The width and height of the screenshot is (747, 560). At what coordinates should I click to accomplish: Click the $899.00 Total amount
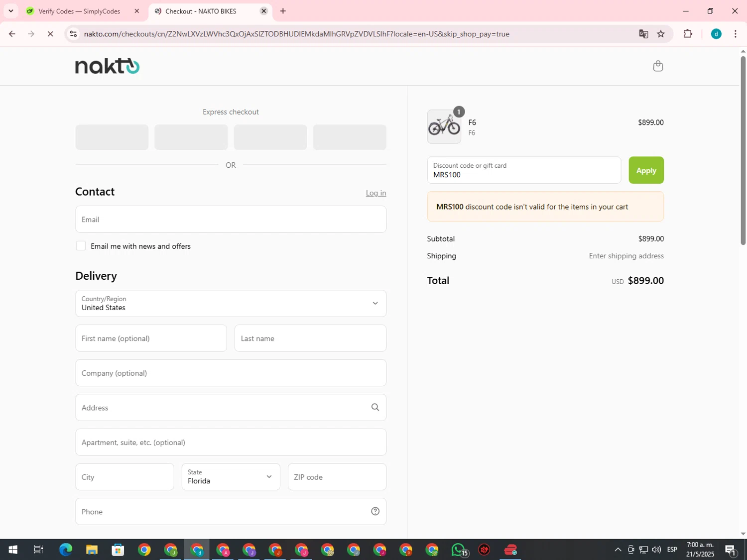645,281
